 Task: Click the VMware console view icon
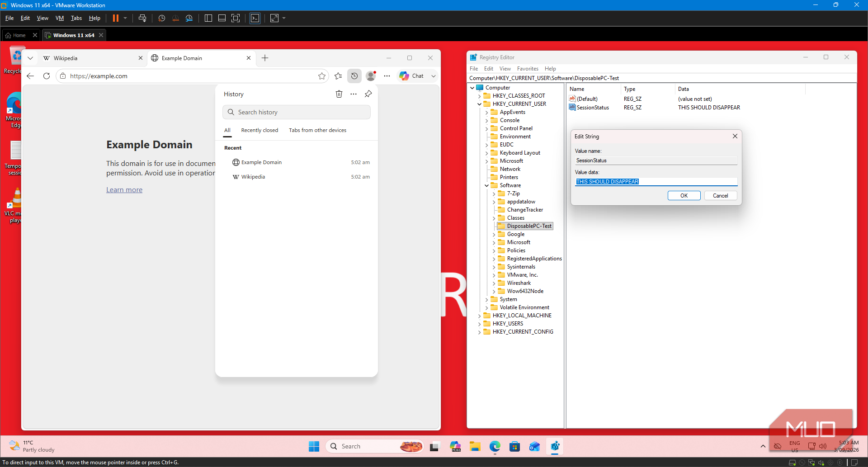coord(255,18)
